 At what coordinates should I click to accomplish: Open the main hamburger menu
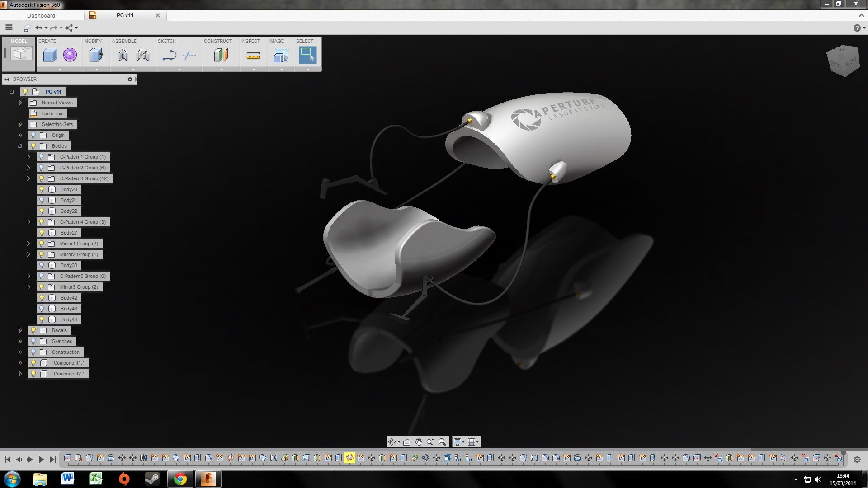pyautogui.click(x=9, y=28)
